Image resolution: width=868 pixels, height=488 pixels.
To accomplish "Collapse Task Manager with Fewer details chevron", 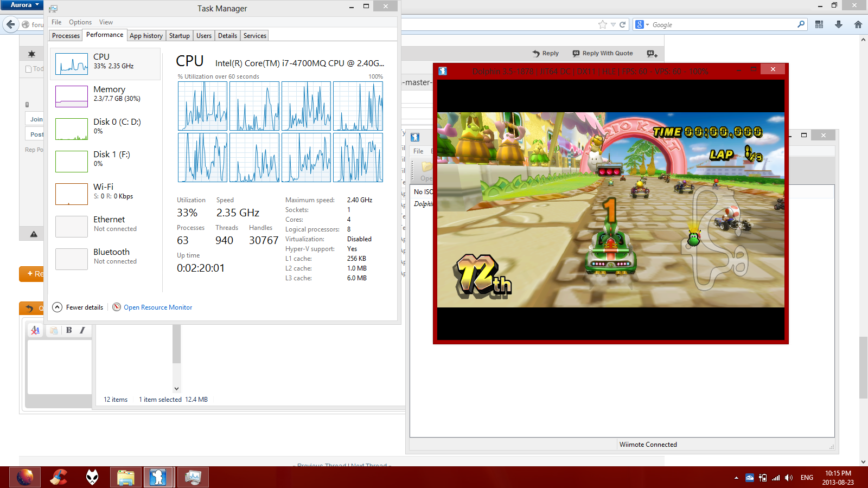I will pos(57,307).
